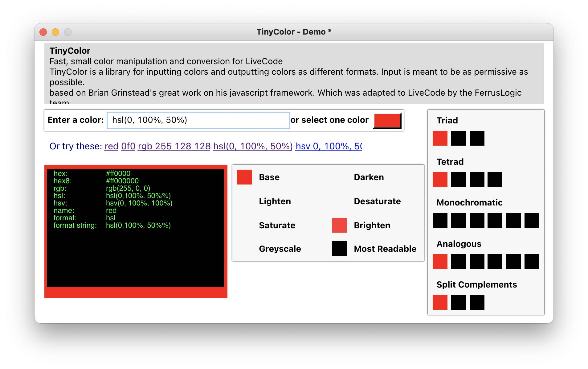Click the 'Split Complements' heading
Image resolution: width=588 pixels, height=369 pixels.
(477, 284)
